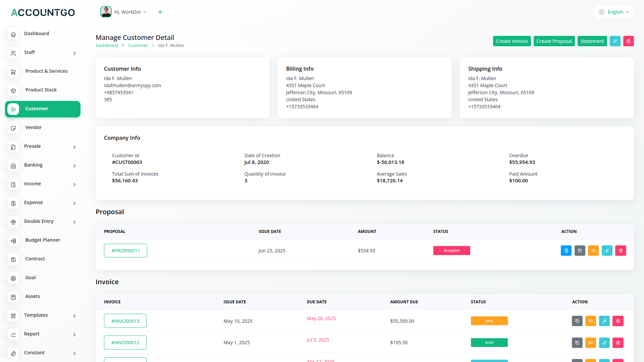
Task: Open the Hi, WorkDo! user dropdown
Action: [x=124, y=12]
